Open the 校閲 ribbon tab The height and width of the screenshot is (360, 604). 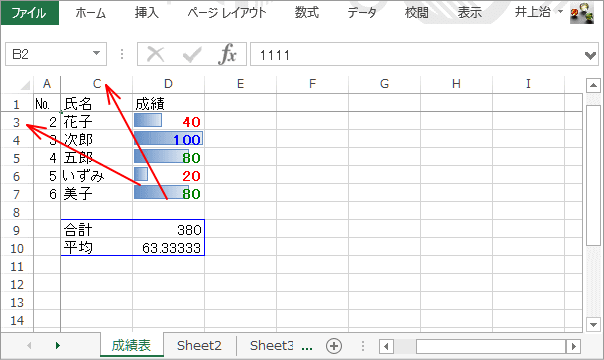416,13
